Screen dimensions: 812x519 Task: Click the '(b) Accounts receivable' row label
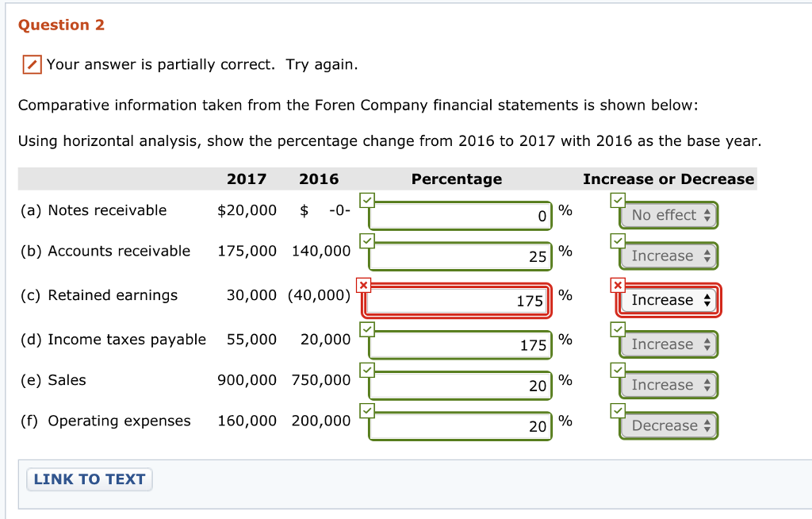pyautogui.click(x=105, y=251)
